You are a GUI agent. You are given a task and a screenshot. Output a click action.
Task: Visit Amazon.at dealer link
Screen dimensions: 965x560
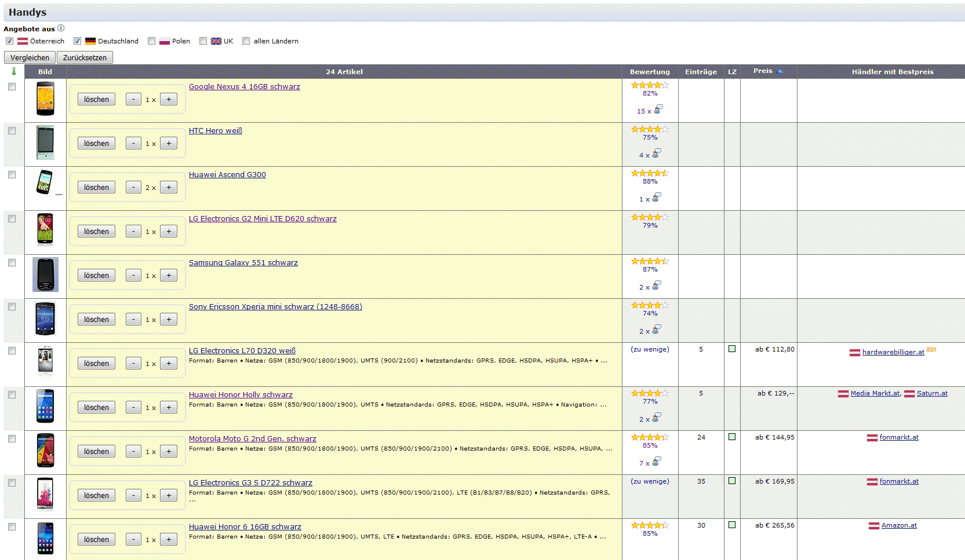pos(899,525)
